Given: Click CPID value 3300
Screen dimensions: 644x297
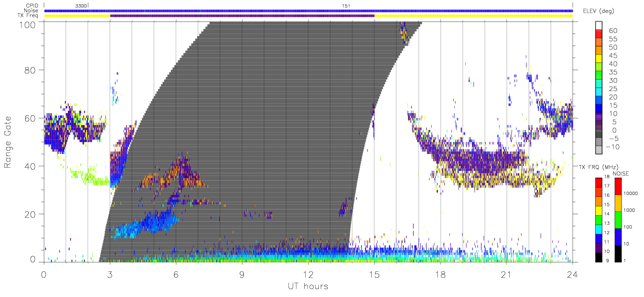Looking at the screenshot, I should [81, 5].
